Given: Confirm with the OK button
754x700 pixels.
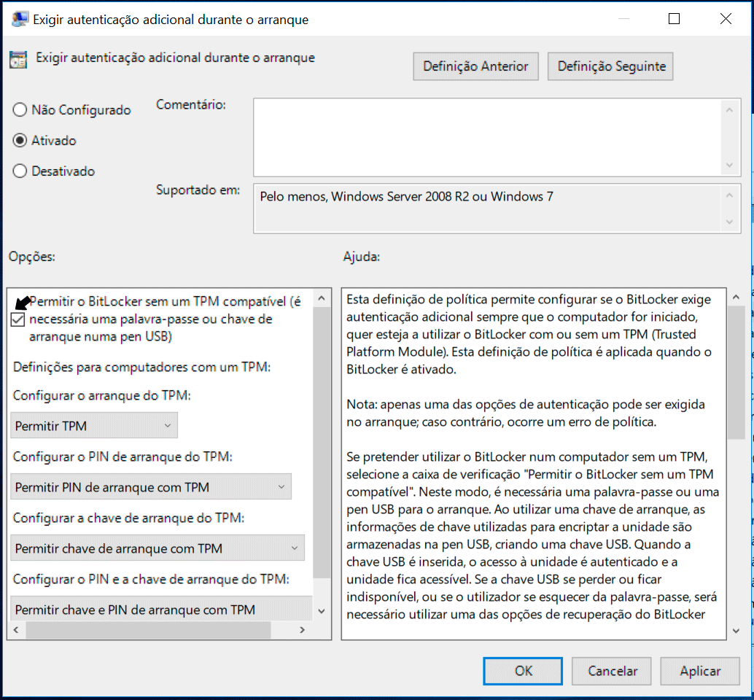Looking at the screenshot, I should click(523, 671).
